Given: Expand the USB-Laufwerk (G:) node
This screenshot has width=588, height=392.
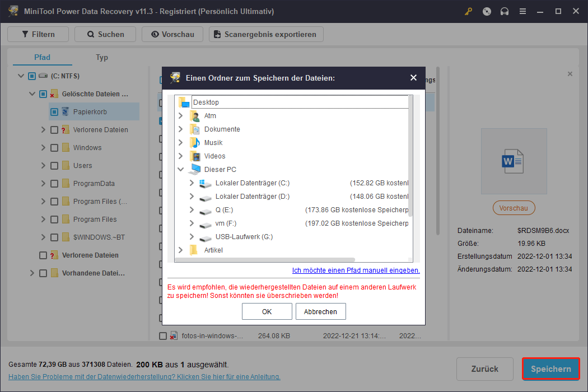Looking at the screenshot, I should [x=192, y=237].
